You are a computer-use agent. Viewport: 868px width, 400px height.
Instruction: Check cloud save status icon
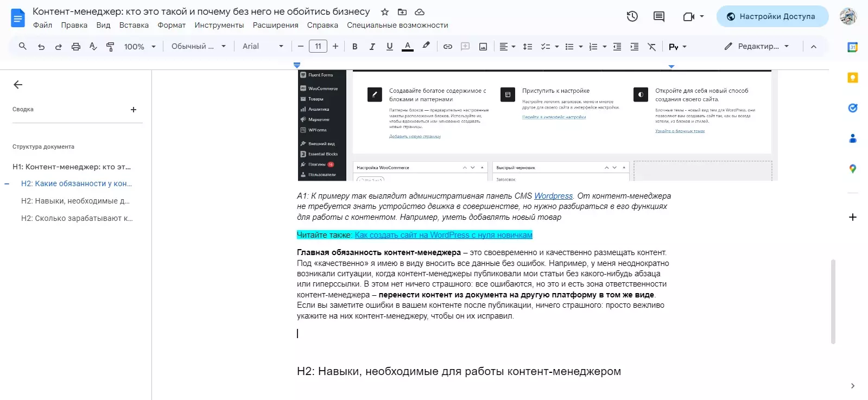point(420,12)
